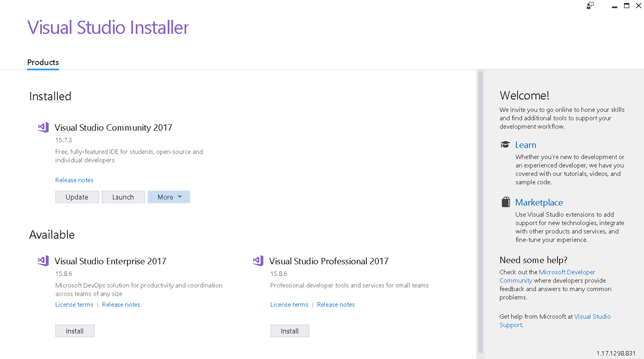
Task: Open the Marketplace link
Action: pyautogui.click(x=539, y=202)
